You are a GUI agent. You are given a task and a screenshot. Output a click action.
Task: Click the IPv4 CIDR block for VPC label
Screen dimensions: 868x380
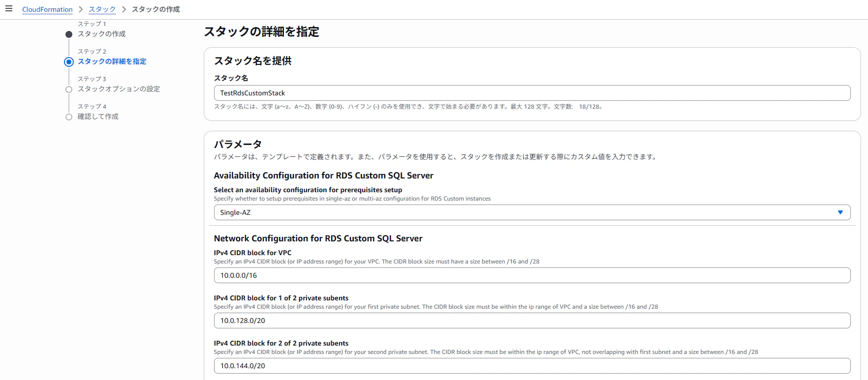pyautogui.click(x=252, y=253)
